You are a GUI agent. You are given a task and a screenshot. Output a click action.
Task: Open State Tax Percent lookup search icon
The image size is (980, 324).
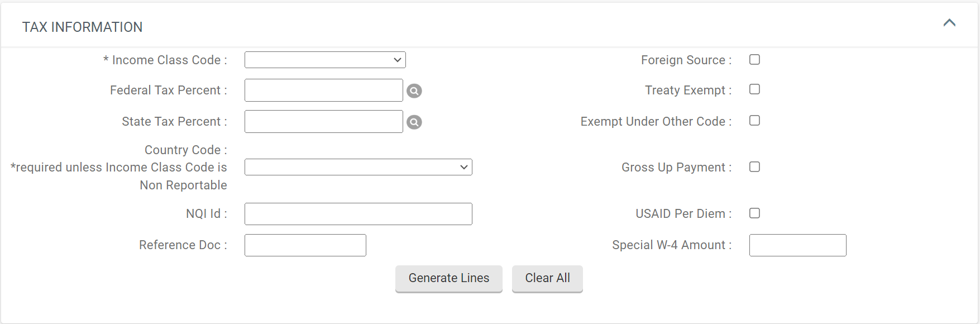click(x=414, y=122)
